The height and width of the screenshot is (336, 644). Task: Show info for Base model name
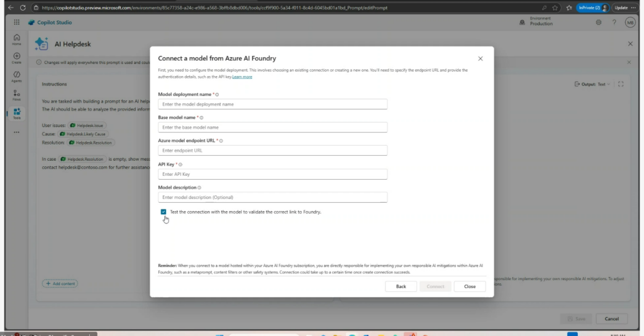[x=201, y=117]
